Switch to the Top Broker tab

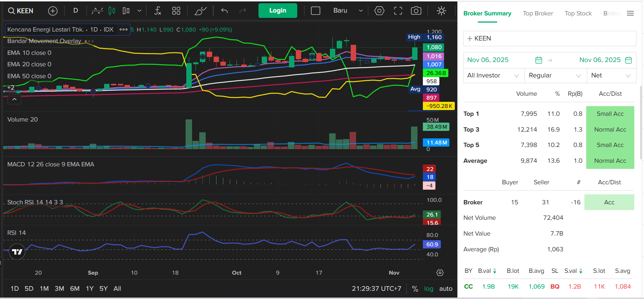[538, 14]
